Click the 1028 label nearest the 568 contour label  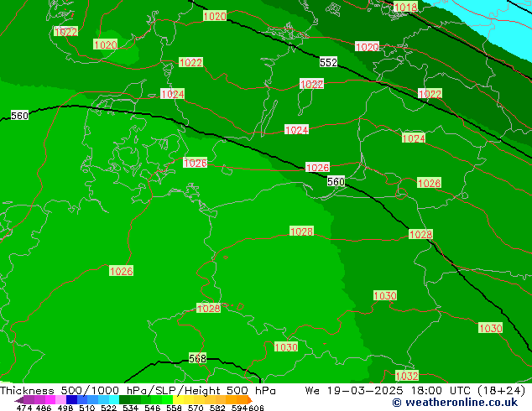click(208, 309)
